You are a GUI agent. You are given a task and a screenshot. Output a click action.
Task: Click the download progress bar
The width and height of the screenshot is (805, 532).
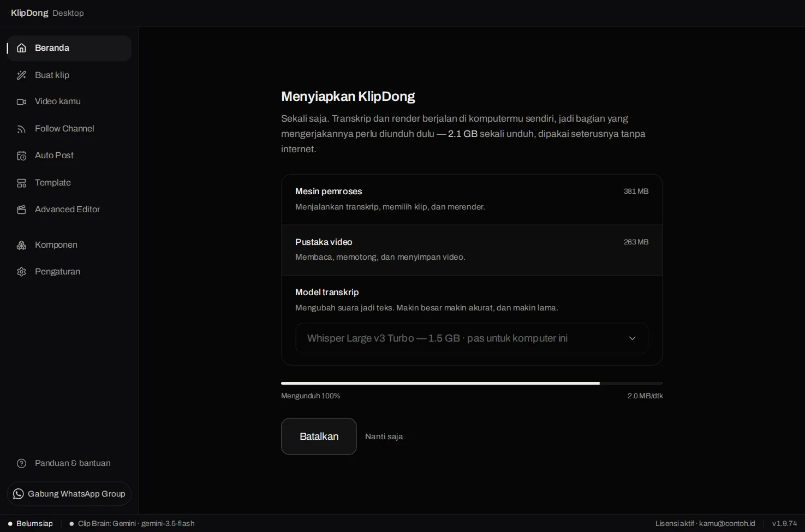point(472,384)
